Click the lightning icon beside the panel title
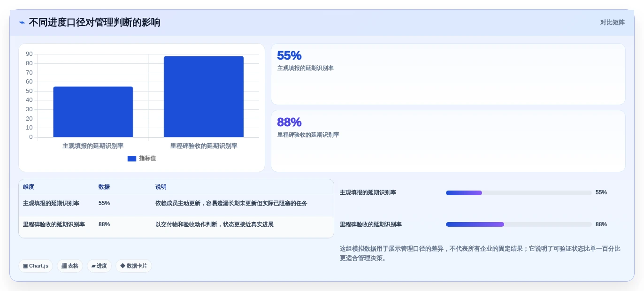This screenshot has height=291, width=644. (x=22, y=23)
